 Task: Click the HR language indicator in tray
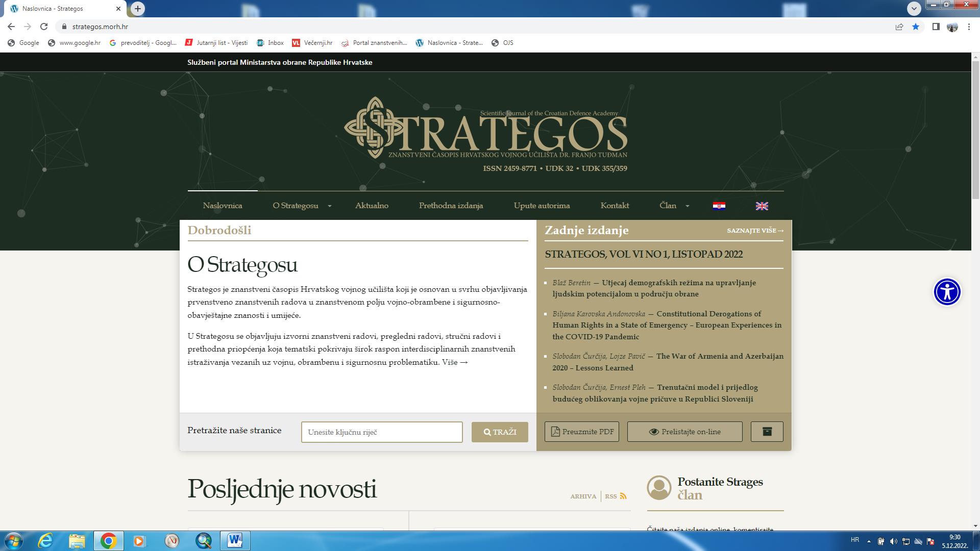pyautogui.click(x=855, y=540)
